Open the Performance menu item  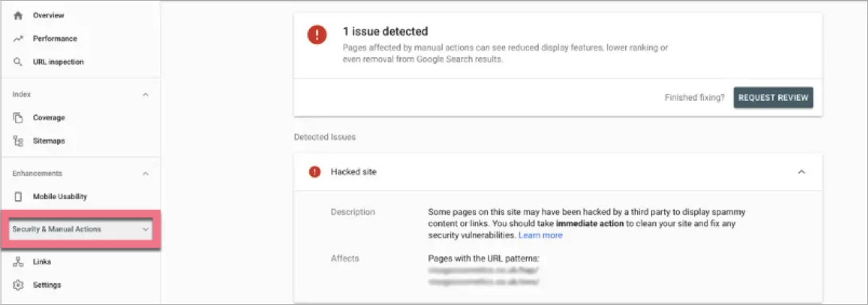point(55,38)
